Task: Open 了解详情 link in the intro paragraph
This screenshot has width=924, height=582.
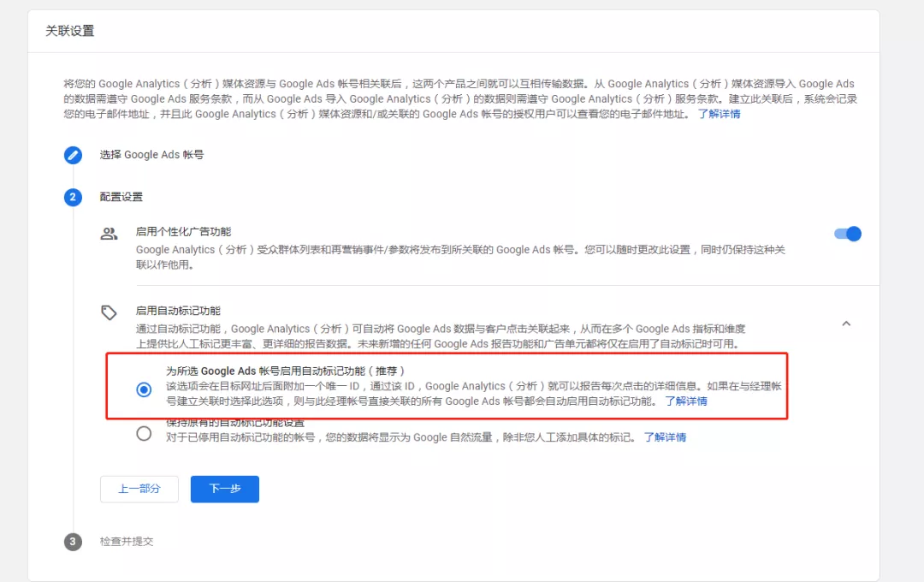Action: pos(719,114)
